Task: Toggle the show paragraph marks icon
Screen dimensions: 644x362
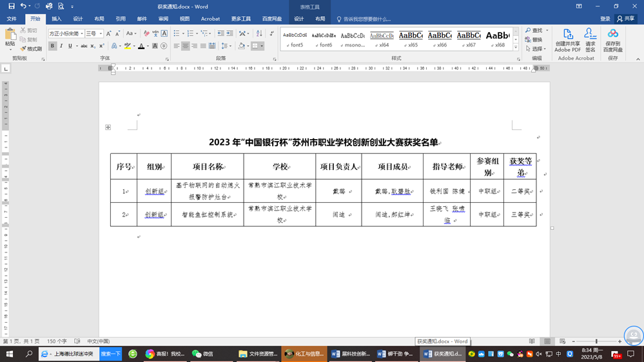Action: tap(271, 33)
